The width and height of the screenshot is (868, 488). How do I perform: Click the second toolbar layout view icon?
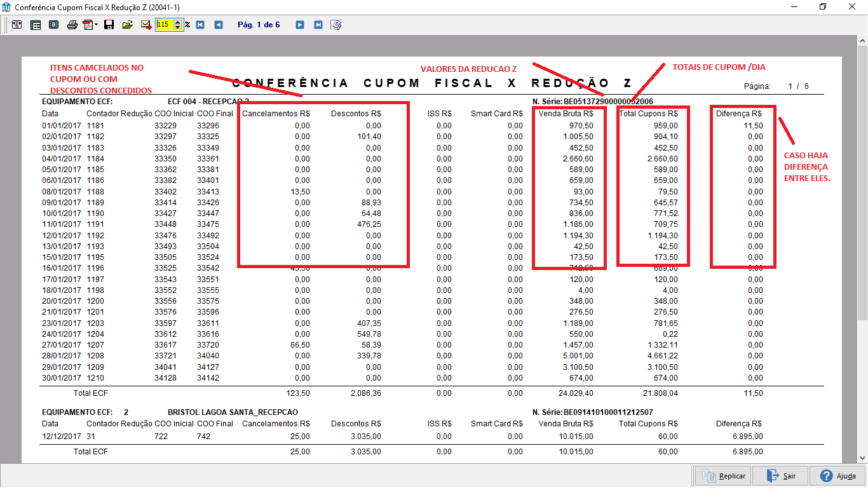point(36,25)
